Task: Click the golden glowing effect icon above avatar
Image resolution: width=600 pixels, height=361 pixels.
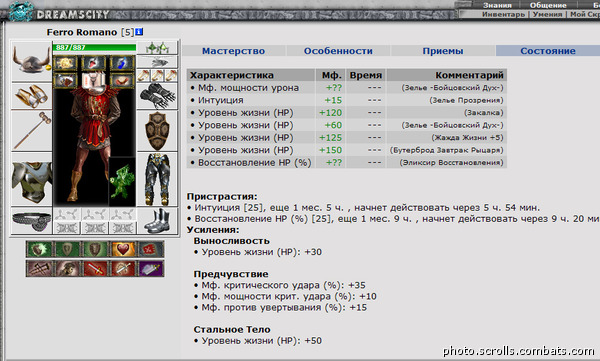Action: pyautogui.click(x=65, y=63)
